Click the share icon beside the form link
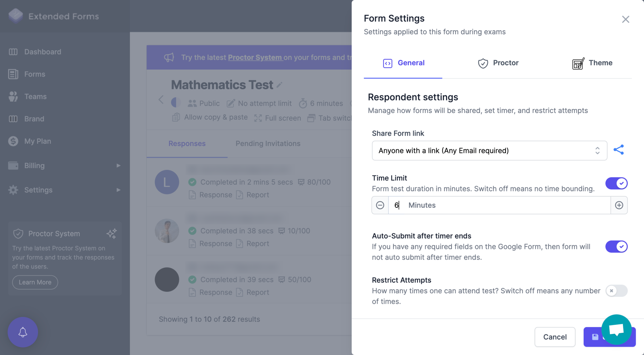Image resolution: width=644 pixels, height=355 pixels. click(619, 150)
